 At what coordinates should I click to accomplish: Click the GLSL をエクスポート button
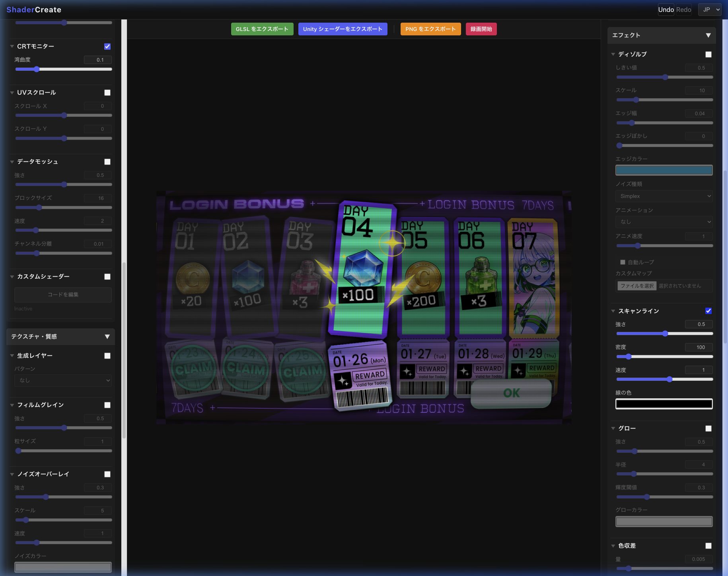click(x=262, y=29)
